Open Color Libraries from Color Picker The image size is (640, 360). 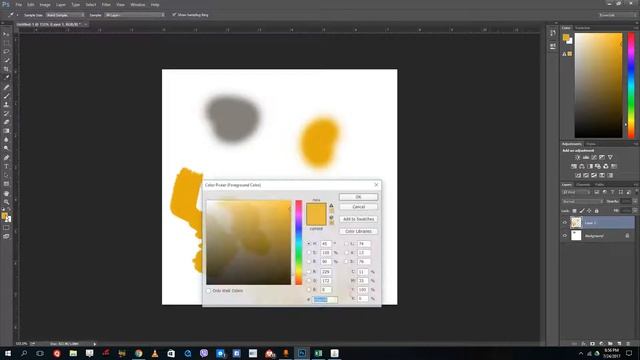358,231
